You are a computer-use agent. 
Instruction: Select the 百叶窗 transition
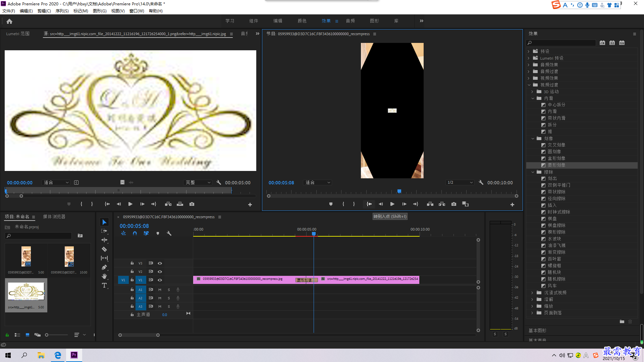554,259
